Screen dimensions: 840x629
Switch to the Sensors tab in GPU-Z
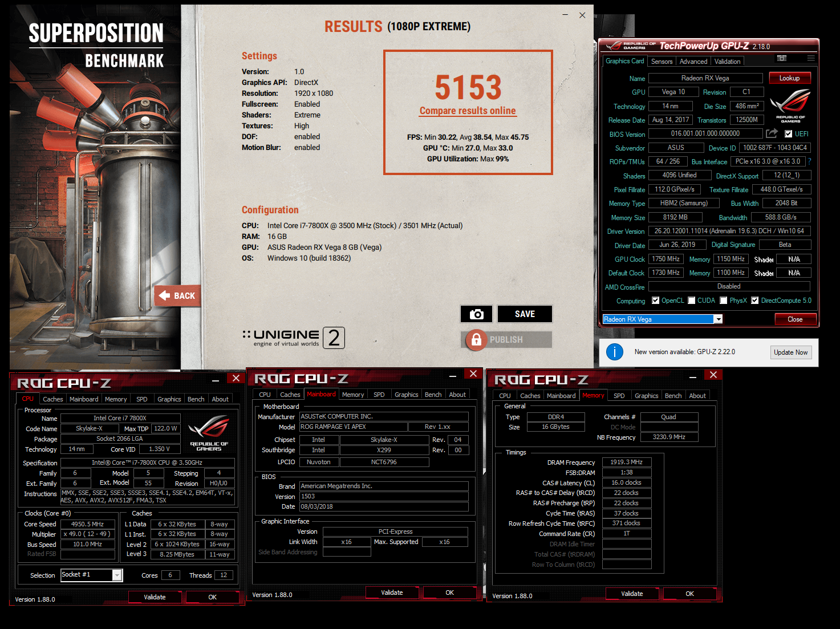(662, 62)
